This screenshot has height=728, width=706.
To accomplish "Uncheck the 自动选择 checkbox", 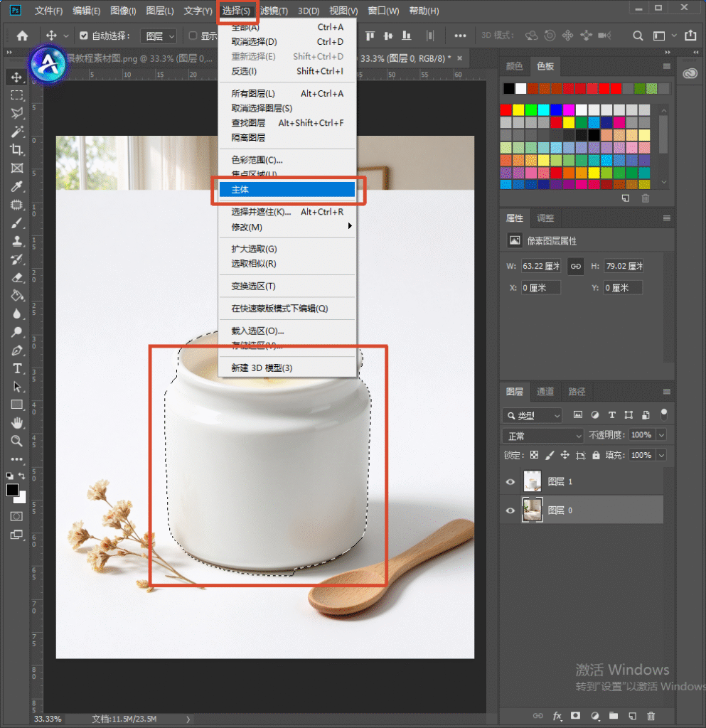I will [x=84, y=36].
